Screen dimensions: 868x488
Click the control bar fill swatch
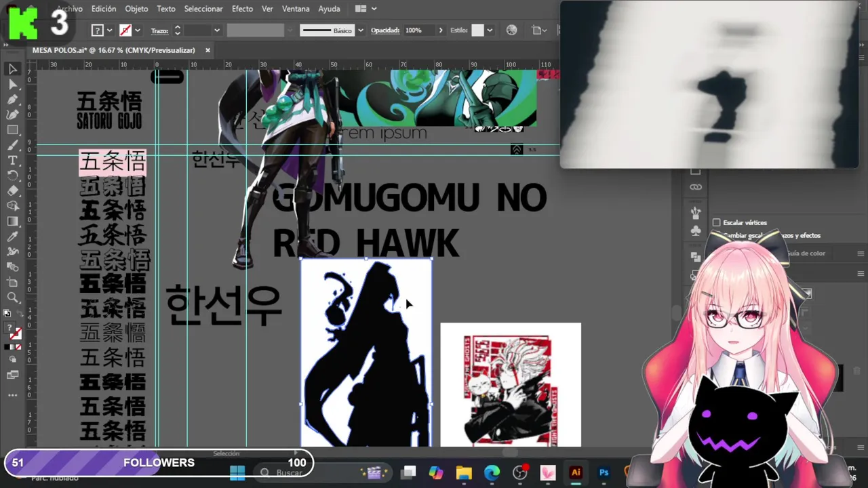click(x=97, y=30)
